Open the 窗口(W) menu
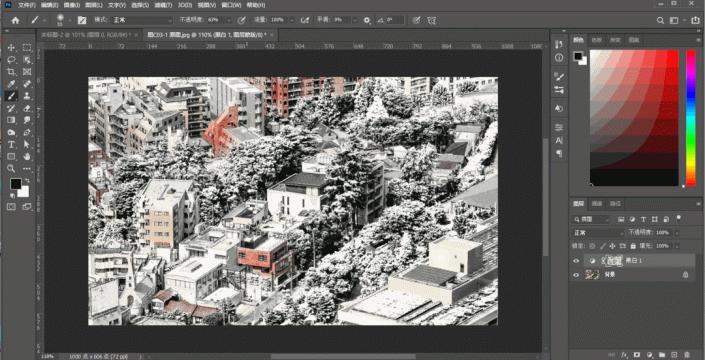 pyautogui.click(x=232, y=5)
